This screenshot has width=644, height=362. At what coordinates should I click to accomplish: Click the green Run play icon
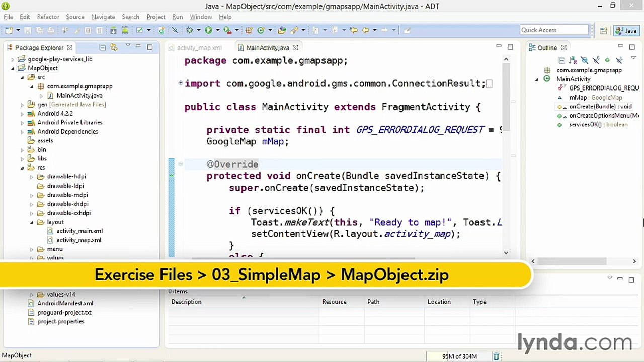pos(208,30)
